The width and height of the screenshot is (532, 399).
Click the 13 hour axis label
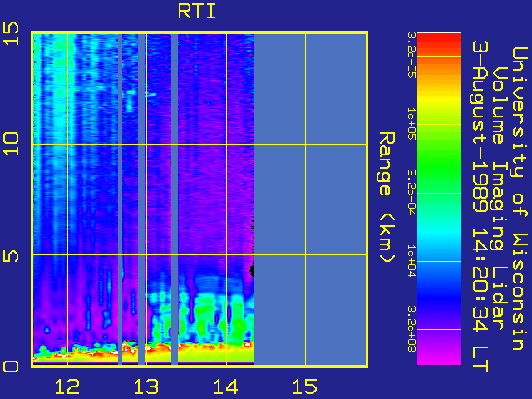coord(146,387)
